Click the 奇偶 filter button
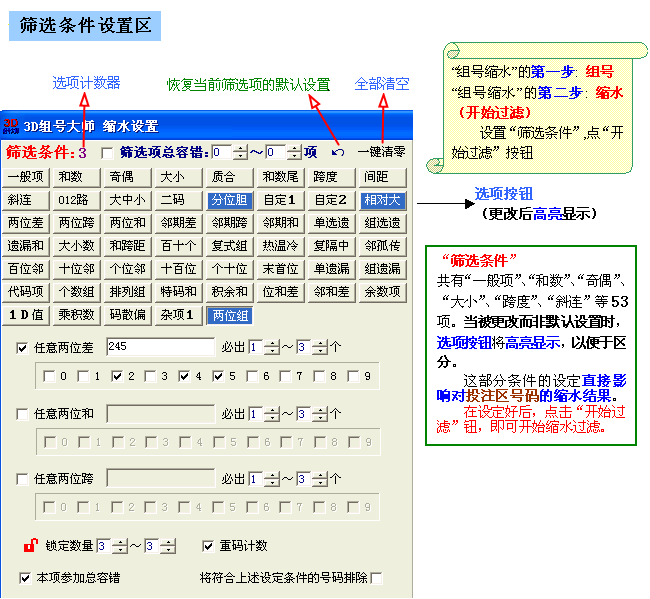 122,177
